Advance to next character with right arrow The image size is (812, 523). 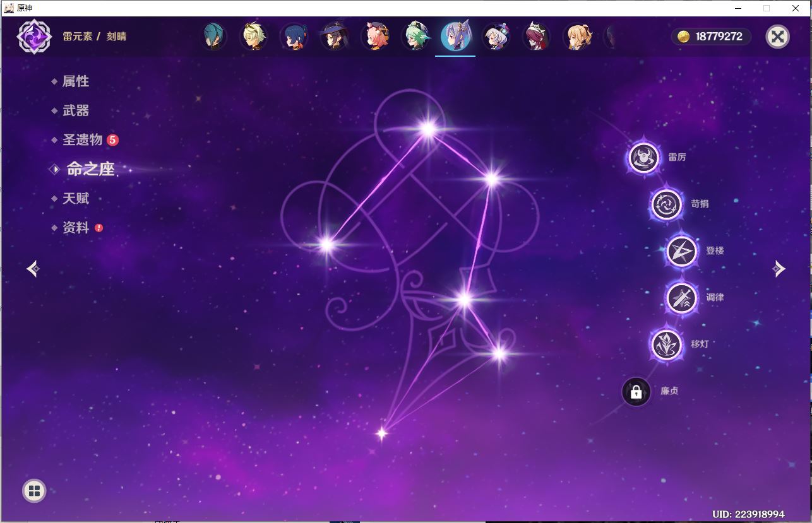(x=779, y=268)
